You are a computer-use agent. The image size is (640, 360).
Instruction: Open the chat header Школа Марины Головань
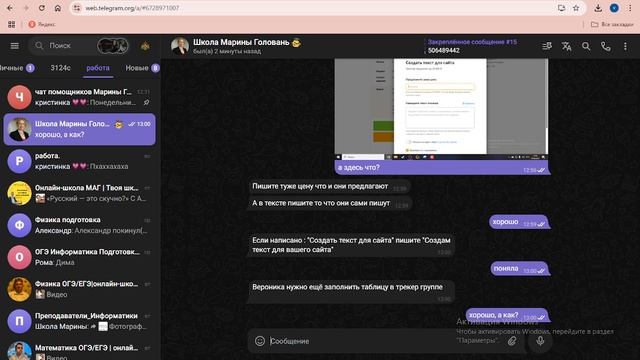point(247,42)
